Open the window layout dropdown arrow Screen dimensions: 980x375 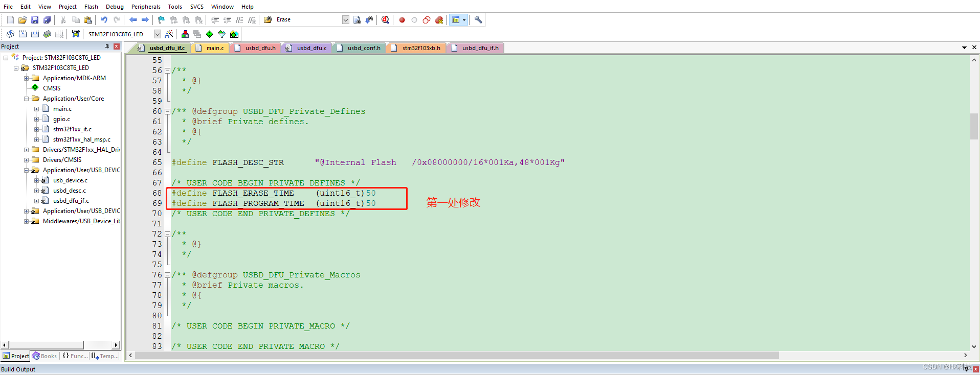(464, 20)
